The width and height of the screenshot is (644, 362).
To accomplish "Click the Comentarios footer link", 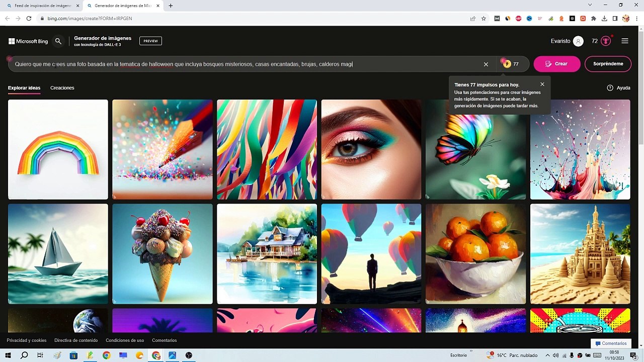I will (x=165, y=340).
